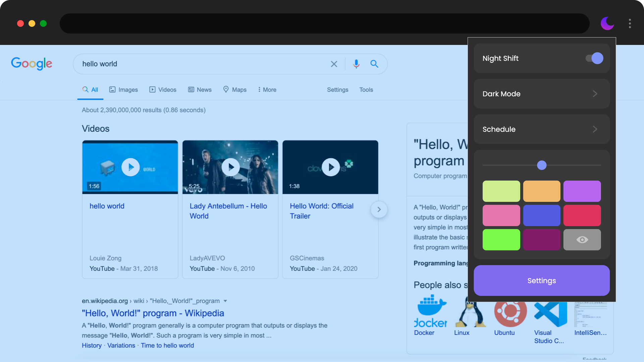
Task: Click the microphone voice search icon
Action: [x=356, y=64]
